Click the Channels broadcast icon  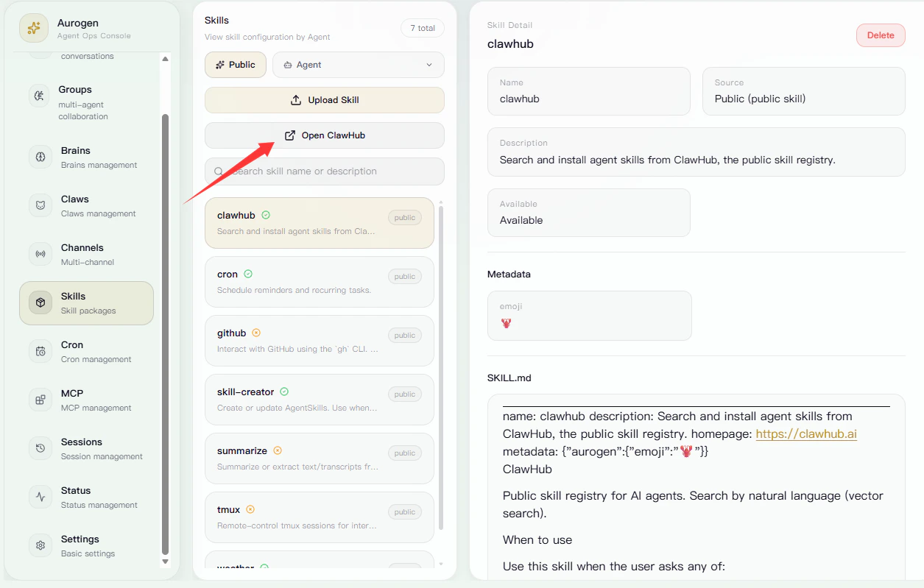click(40, 254)
